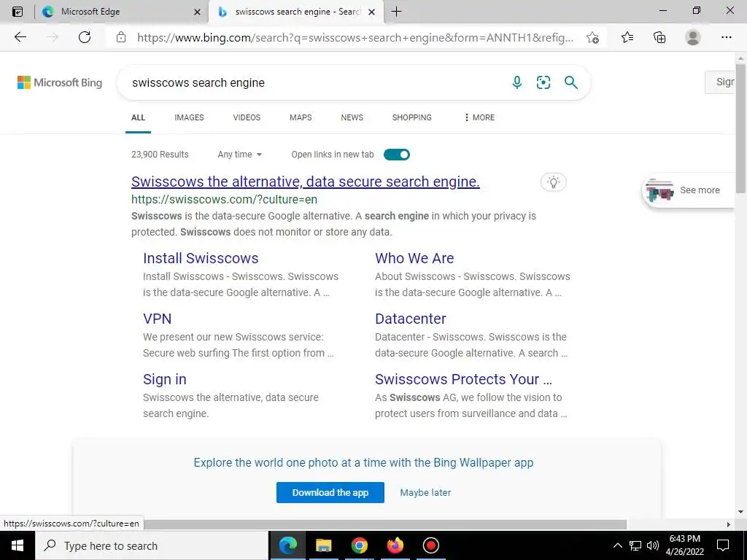The height and width of the screenshot is (560, 747).
Task: Click the vertical scrollbar down arrow
Action: tap(740, 512)
